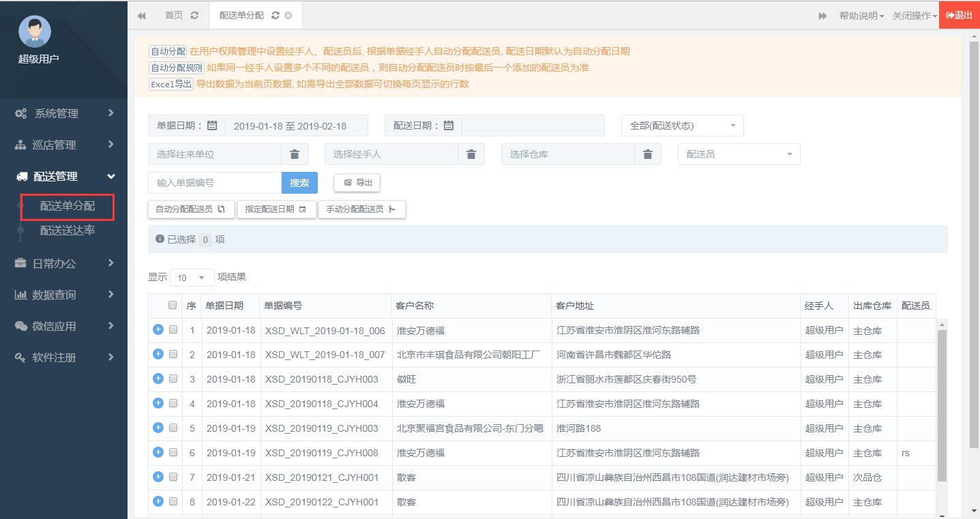Open the 配送员 dropdown
Image resolution: width=980 pixels, height=519 pixels.
[x=739, y=154]
